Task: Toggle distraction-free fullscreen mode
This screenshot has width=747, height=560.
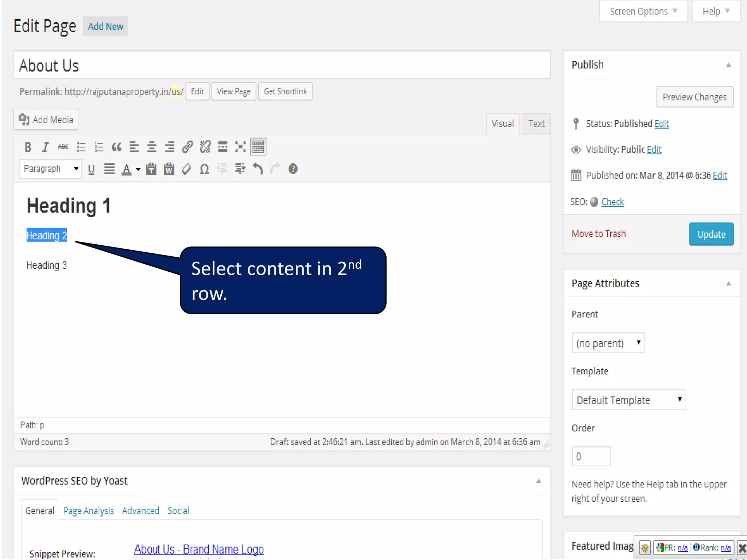Action: [240, 147]
